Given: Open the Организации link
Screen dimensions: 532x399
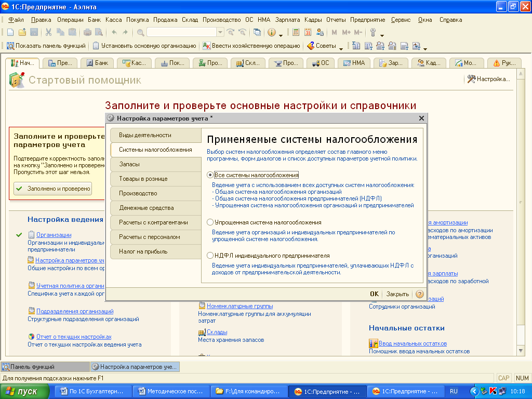Looking at the screenshot, I should tap(54, 235).
